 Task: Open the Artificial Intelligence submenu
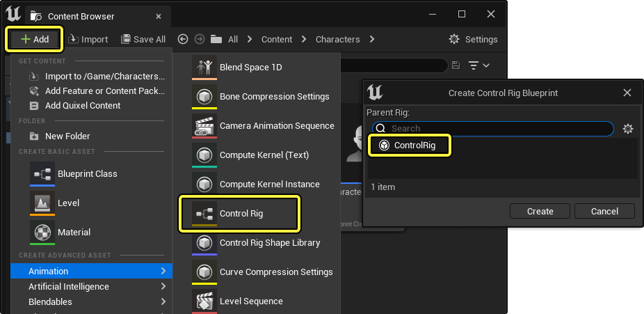91,286
